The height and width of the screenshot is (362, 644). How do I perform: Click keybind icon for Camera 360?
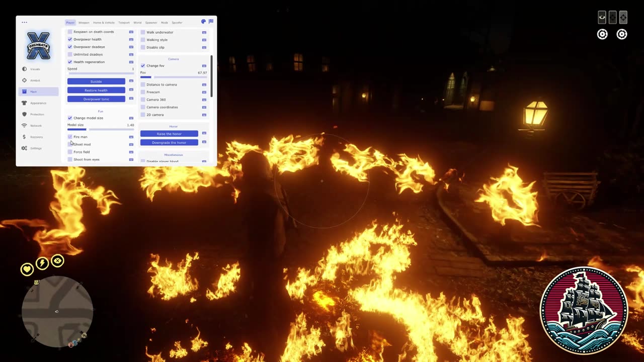click(x=204, y=100)
